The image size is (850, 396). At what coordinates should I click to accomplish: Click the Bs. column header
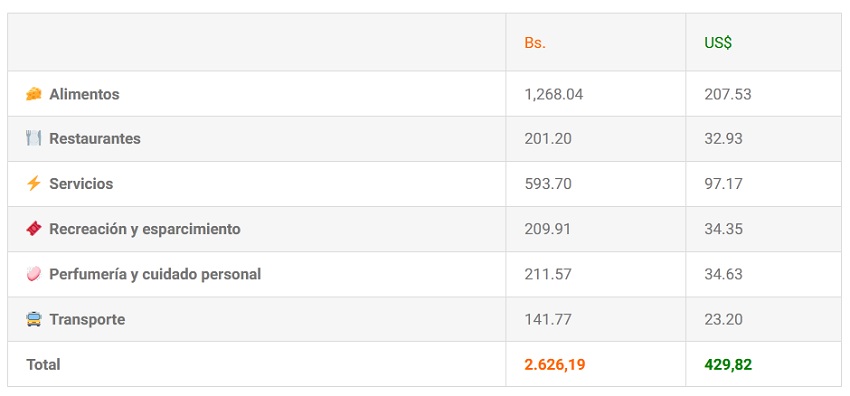[x=535, y=43]
